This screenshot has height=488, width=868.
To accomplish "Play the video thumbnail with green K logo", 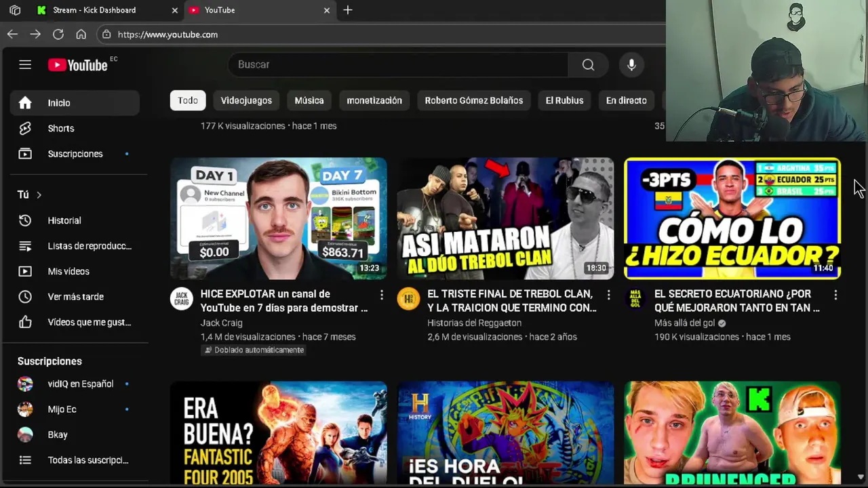I will tap(732, 432).
